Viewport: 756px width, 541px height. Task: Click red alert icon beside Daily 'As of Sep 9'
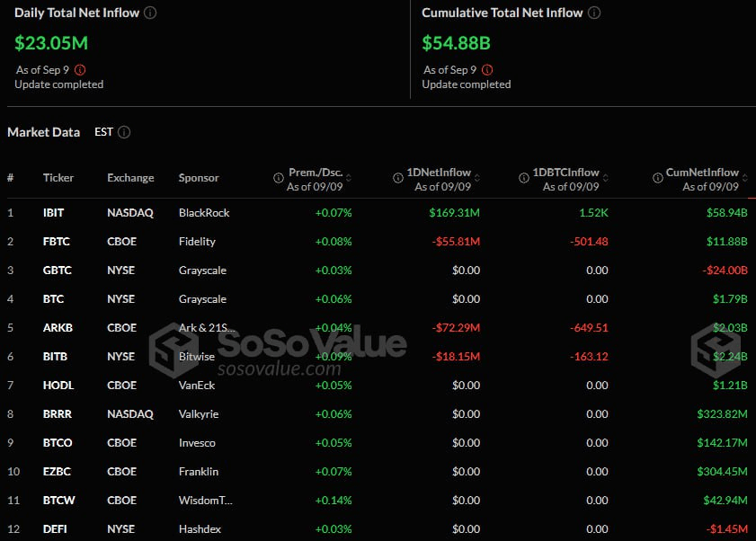click(80, 70)
